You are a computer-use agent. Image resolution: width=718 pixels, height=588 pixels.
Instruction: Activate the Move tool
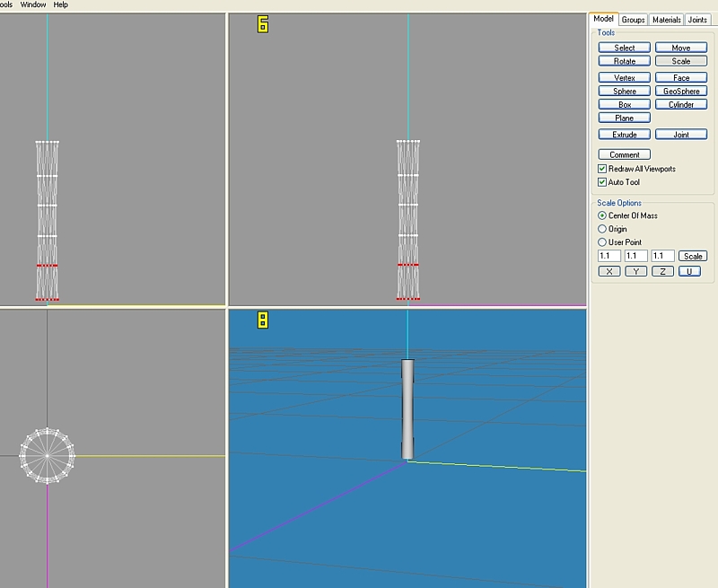point(681,48)
